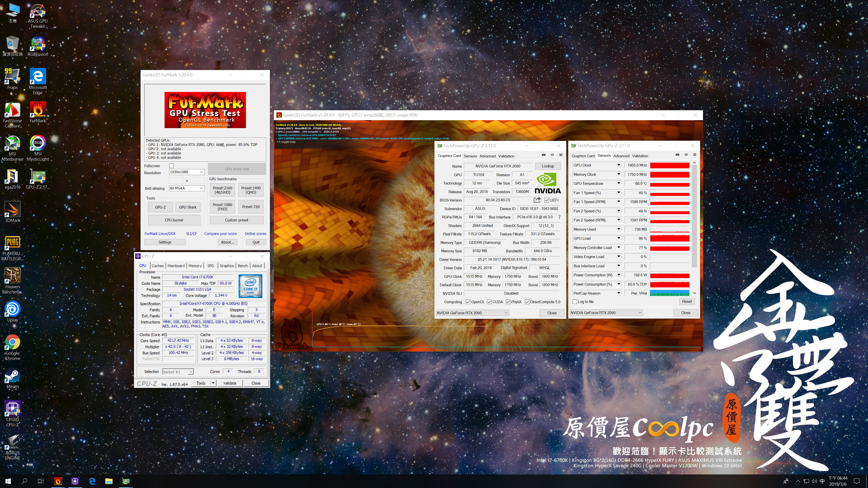Click screenshot camera icon in GPU-Z Graphics Card window
The height and width of the screenshot is (488, 868).
(x=543, y=155)
